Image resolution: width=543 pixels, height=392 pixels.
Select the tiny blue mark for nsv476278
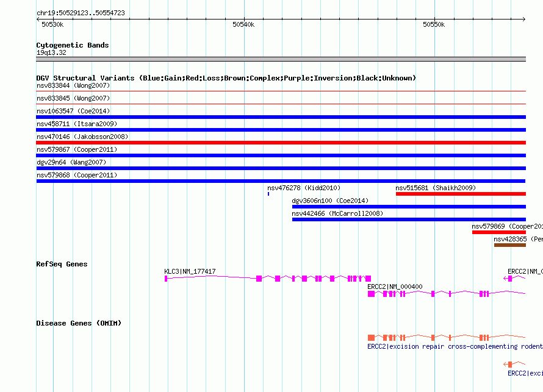coord(268,194)
